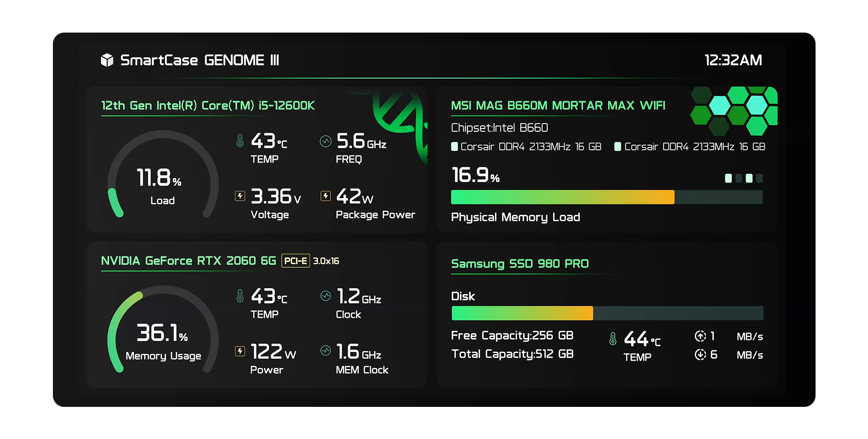Select the Intel Core i5-12600K panel title
The width and height of the screenshot is (868, 439).
(x=208, y=105)
